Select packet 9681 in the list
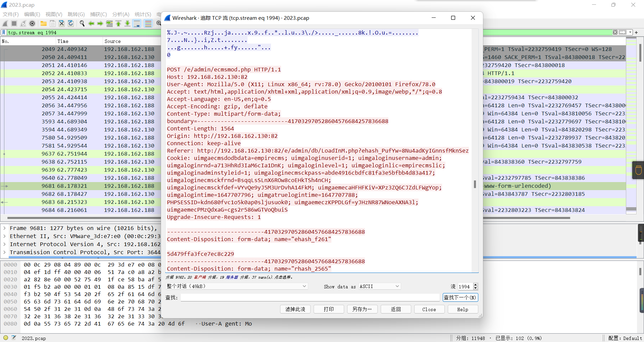The image size is (644, 342). pyautogui.click(x=80, y=186)
